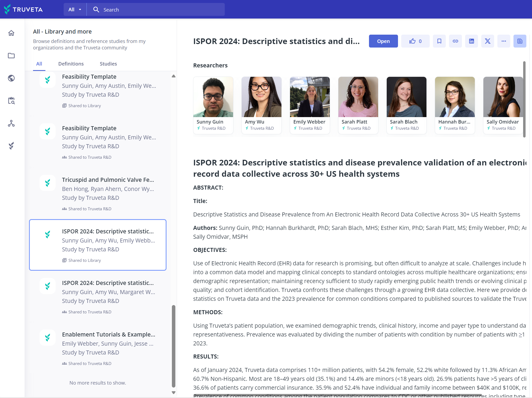Screen dimensions: 532x398
Task: Click the network graph sidebar icon
Action: pos(11,123)
